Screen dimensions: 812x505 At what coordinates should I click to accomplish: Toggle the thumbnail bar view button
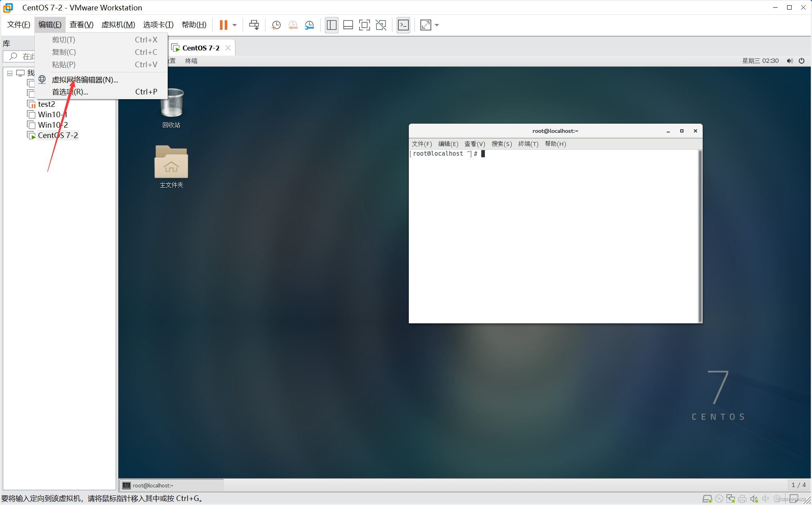click(x=348, y=25)
